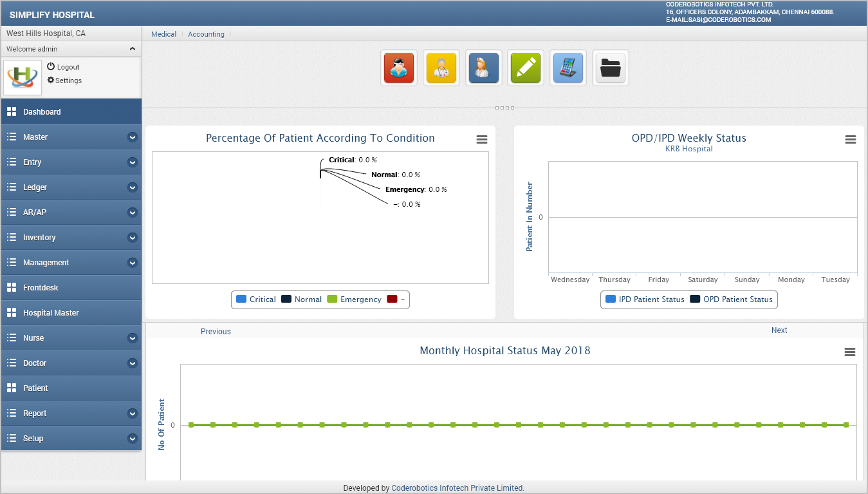
Task: Click the Logout power icon
Action: click(51, 66)
